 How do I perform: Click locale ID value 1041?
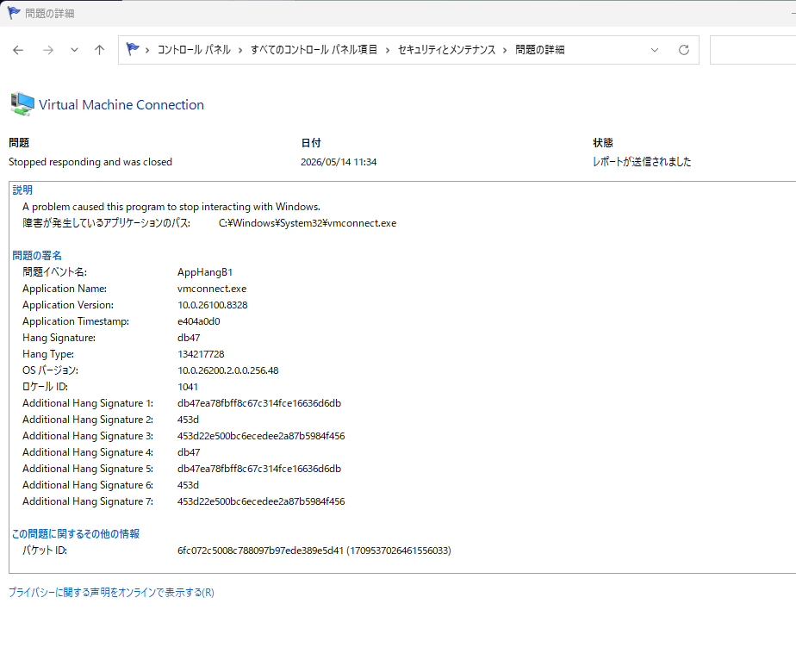click(187, 386)
